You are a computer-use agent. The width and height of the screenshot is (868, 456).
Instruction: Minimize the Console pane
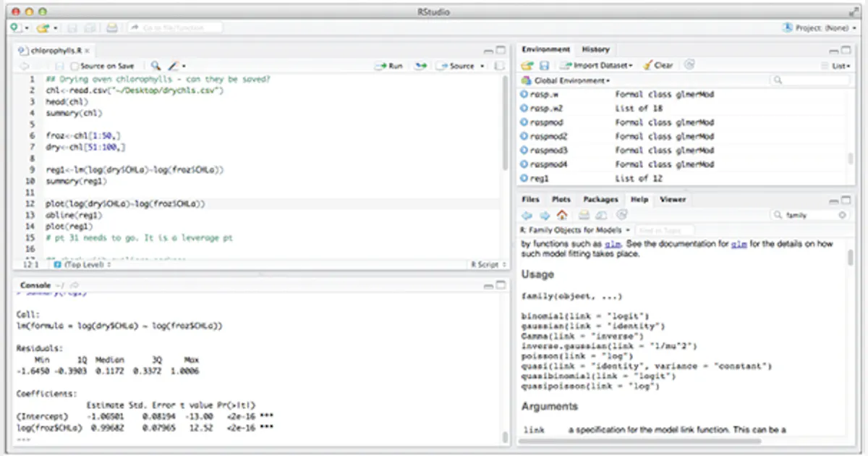point(489,286)
